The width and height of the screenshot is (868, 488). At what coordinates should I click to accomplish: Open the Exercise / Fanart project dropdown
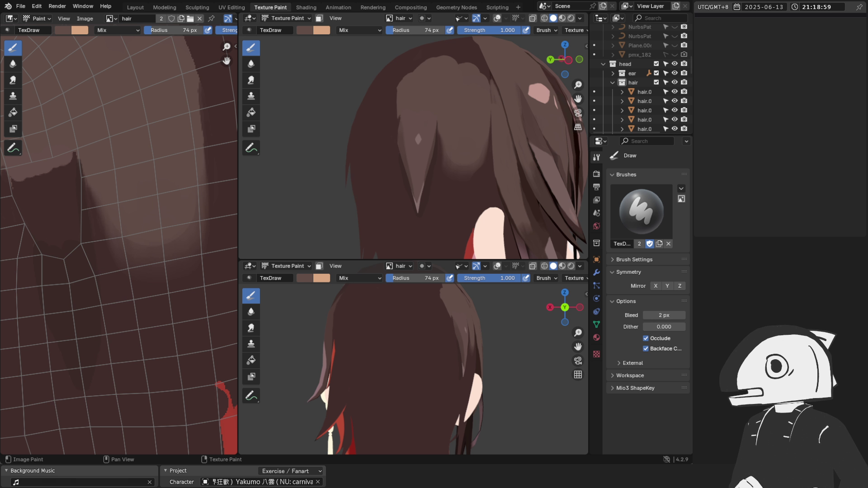click(292, 471)
